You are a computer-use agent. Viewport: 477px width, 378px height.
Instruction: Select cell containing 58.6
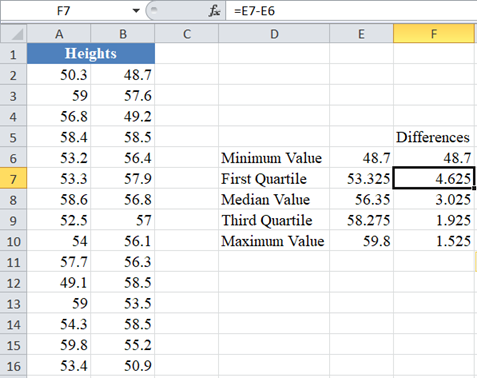click(x=59, y=199)
